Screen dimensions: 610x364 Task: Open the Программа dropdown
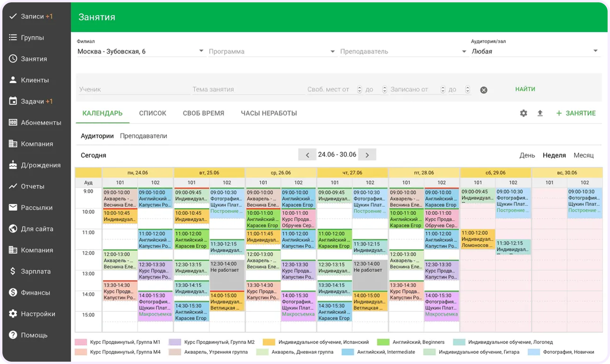tap(272, 51)
